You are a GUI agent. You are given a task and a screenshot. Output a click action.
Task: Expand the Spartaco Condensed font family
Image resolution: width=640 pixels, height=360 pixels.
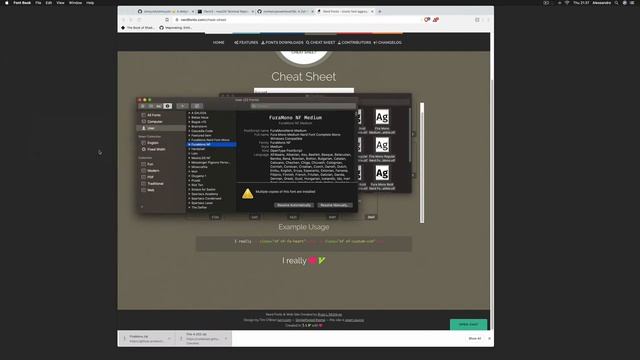[189, 198]
